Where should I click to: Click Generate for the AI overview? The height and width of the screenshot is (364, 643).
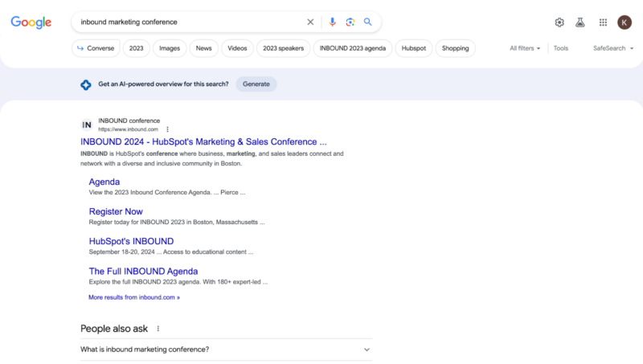pyautogui.click(x=256, y=84)
